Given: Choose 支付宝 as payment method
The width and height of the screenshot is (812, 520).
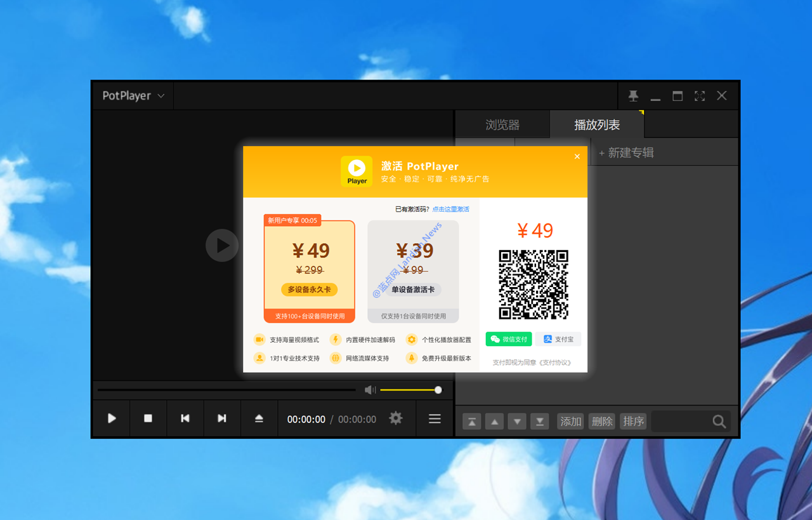Looking at the screenshot, I should 558,339.
